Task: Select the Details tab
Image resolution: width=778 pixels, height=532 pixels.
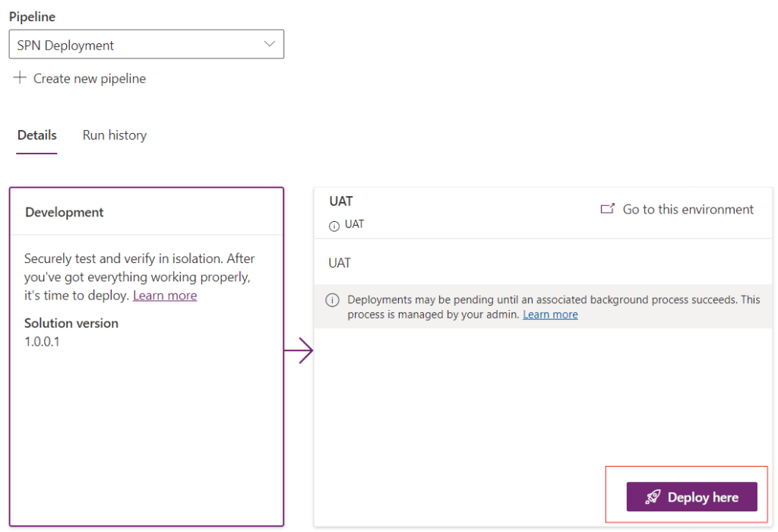Action: tap(36, 135)
